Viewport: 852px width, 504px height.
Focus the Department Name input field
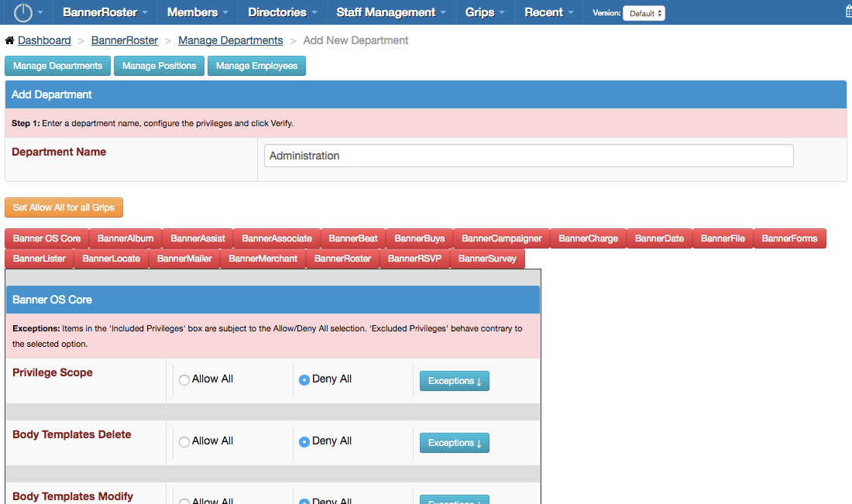[x=529, y=156]
